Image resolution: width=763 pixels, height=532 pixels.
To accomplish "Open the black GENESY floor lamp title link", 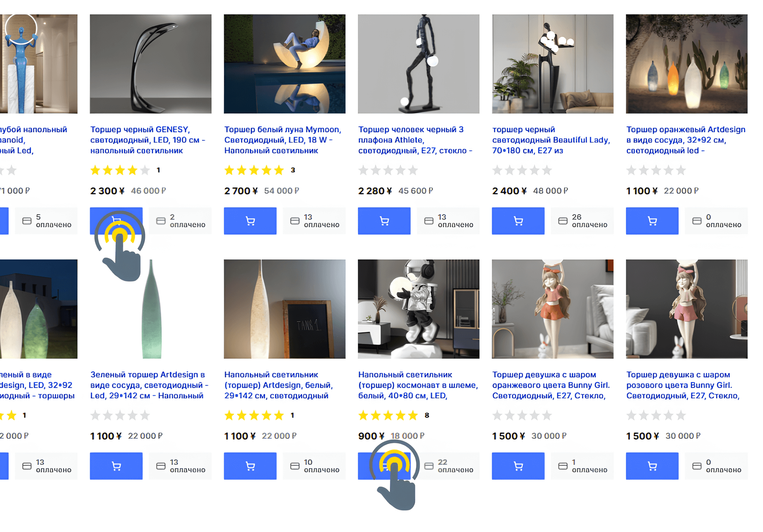I will 147,140.
